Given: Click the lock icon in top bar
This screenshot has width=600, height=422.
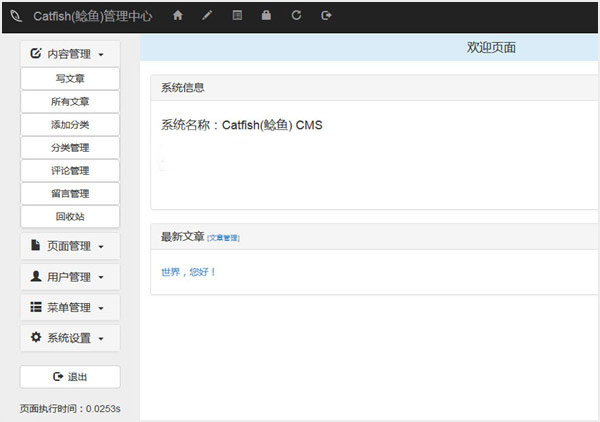Looking at the screenshot, I should 266,15.
